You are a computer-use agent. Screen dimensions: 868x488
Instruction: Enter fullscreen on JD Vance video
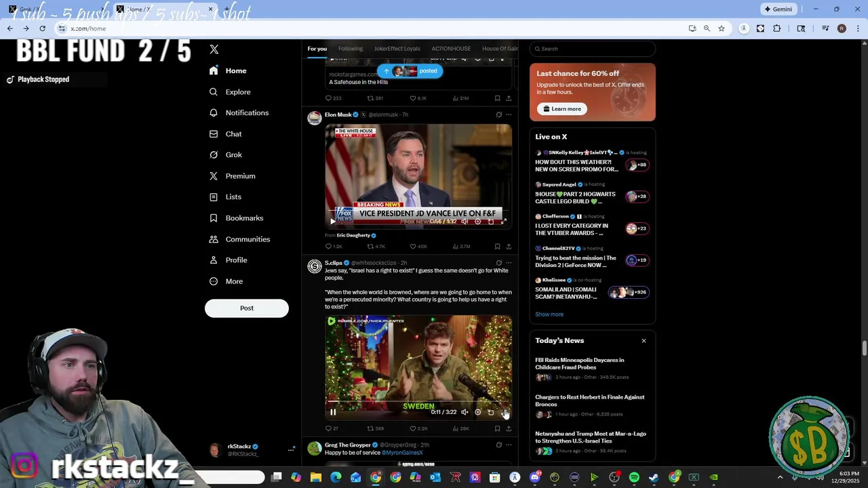503,222
